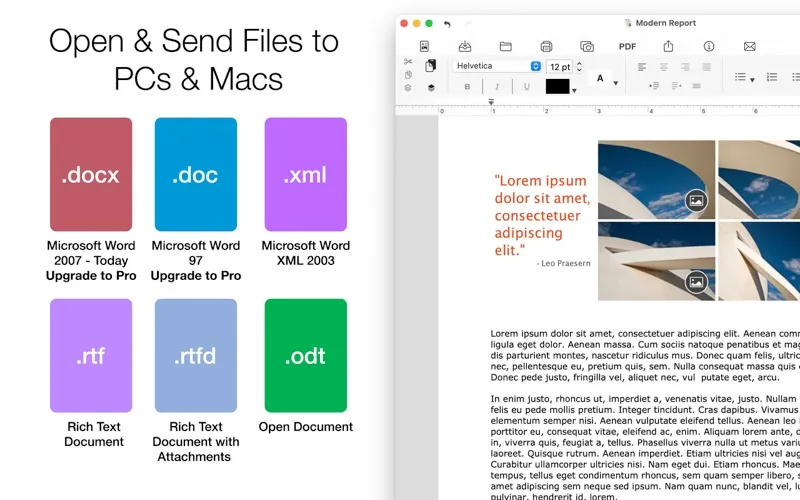Image resolution: width=800 pixels, height=500 pixels.
Task: Click the purple .xml file tile
Action: 306,174
